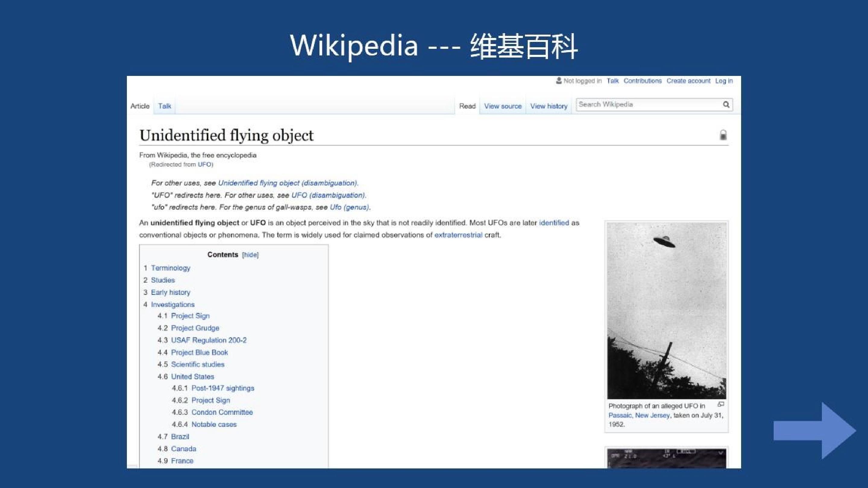The image size is (868, 488).
Task: Go to 4.5 Scientific studies
Action: (198, 364)
